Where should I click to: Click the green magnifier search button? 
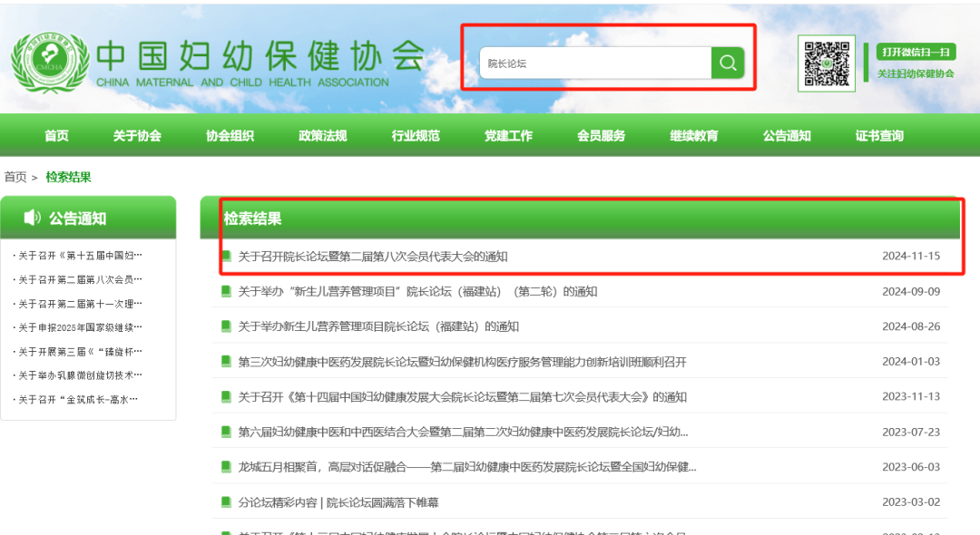[728, 63]
